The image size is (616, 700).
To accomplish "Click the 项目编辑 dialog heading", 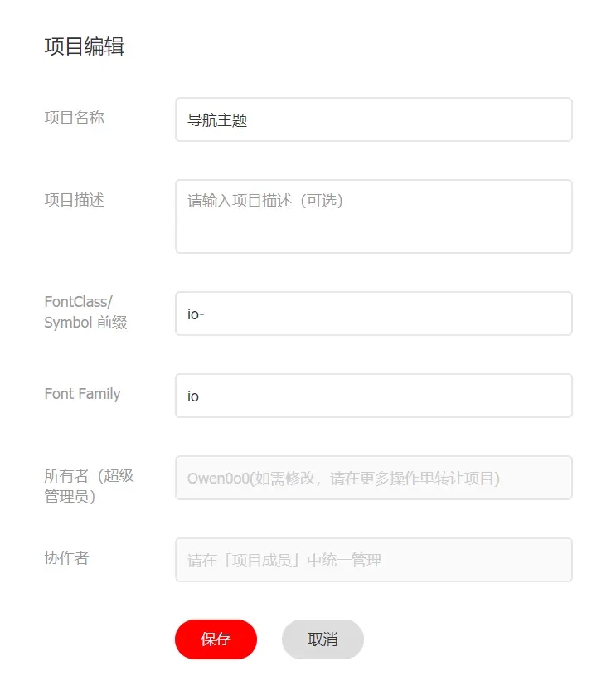I will (x=84, y=46).
